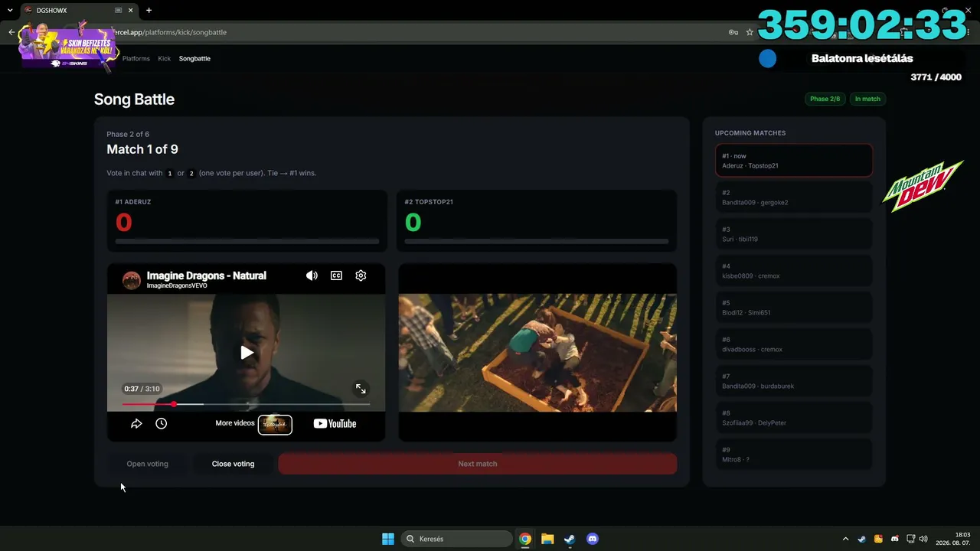Open the volume tray icon
Viewport: 980px width, 551px height.
(923, 539)
